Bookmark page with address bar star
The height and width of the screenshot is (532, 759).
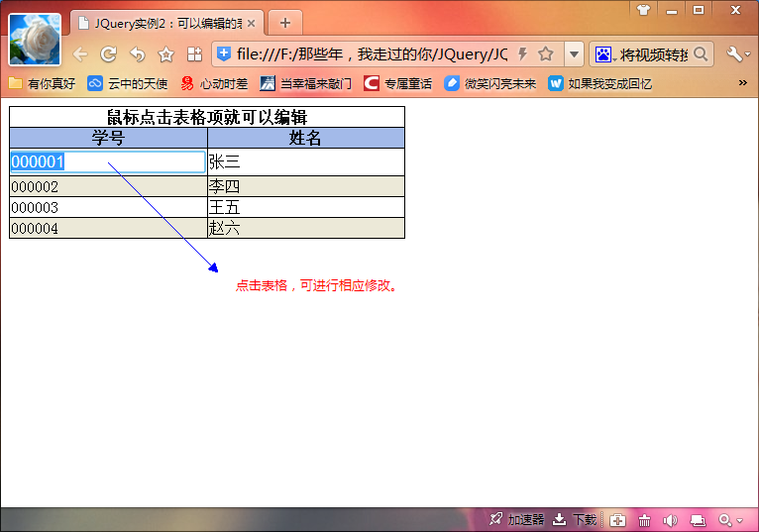point(546,53)
